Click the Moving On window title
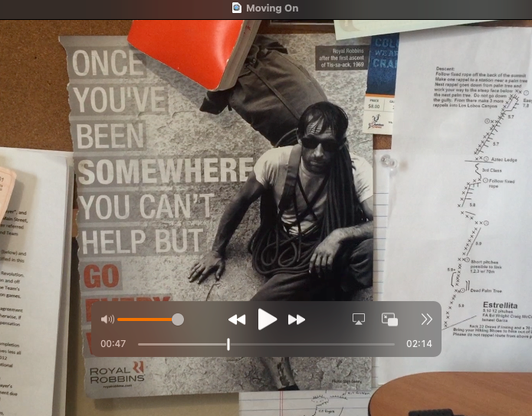 click(272, 8)
